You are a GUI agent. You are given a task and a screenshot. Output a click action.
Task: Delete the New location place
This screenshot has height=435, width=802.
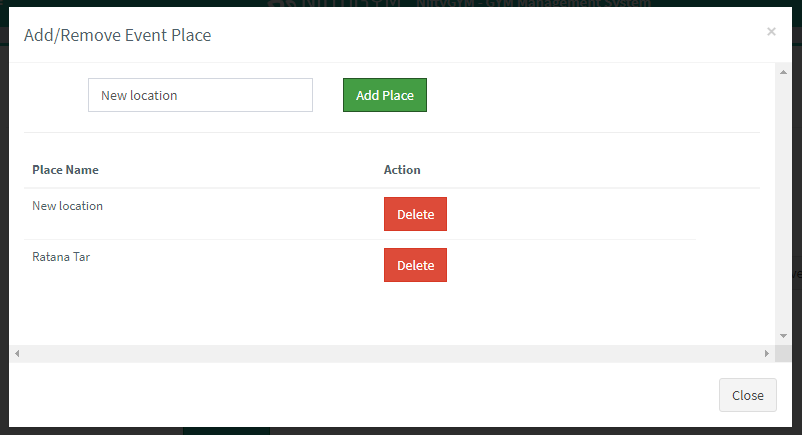(415, 214)
